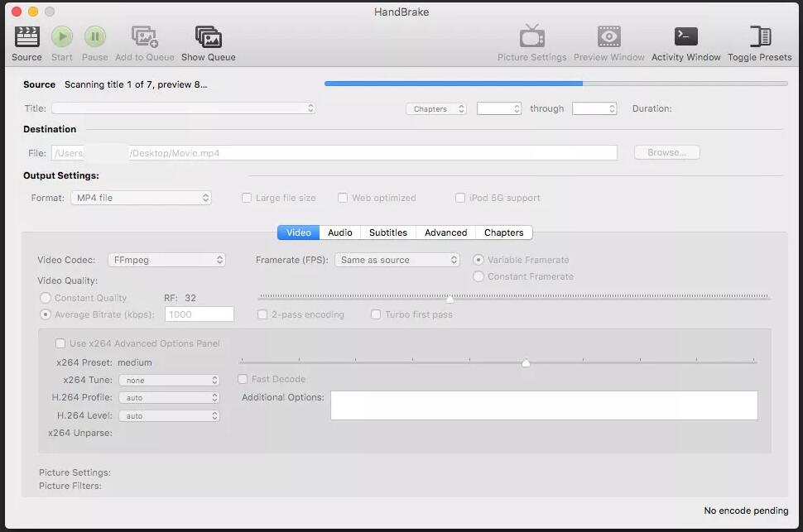Enable the Large file size checkbox
This screenshot has height=532, width=803.
tap(247, 198)
